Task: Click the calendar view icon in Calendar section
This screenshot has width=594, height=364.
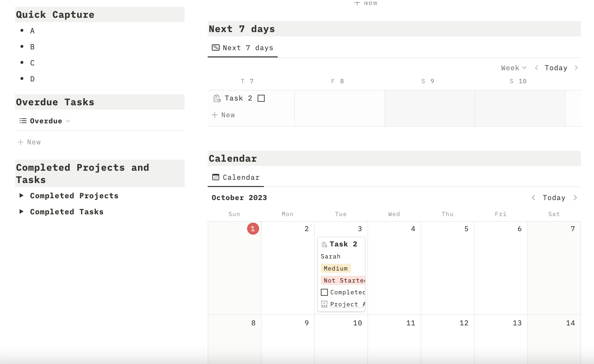Action: coord(216,177)
